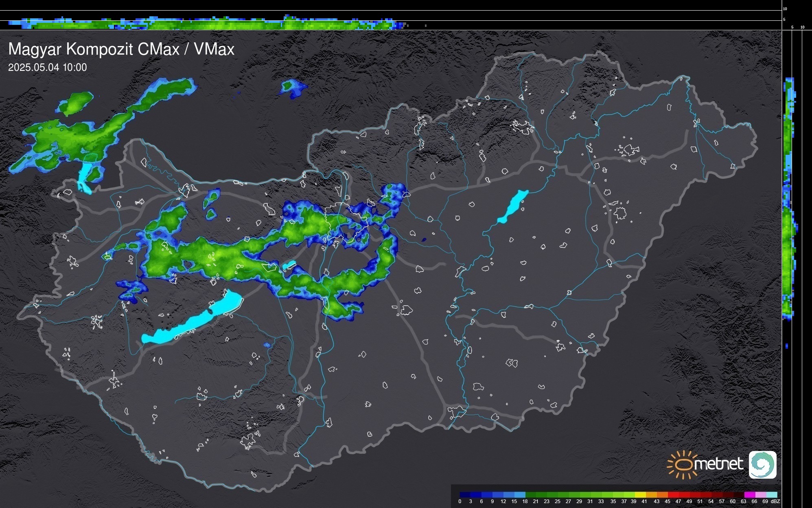Click the metnet logo text
The image size is (812, 508).
pos(718,464)
